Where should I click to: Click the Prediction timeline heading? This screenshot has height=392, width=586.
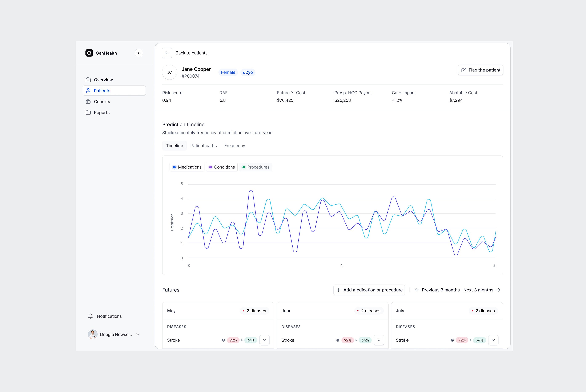(x=183, y=124)
